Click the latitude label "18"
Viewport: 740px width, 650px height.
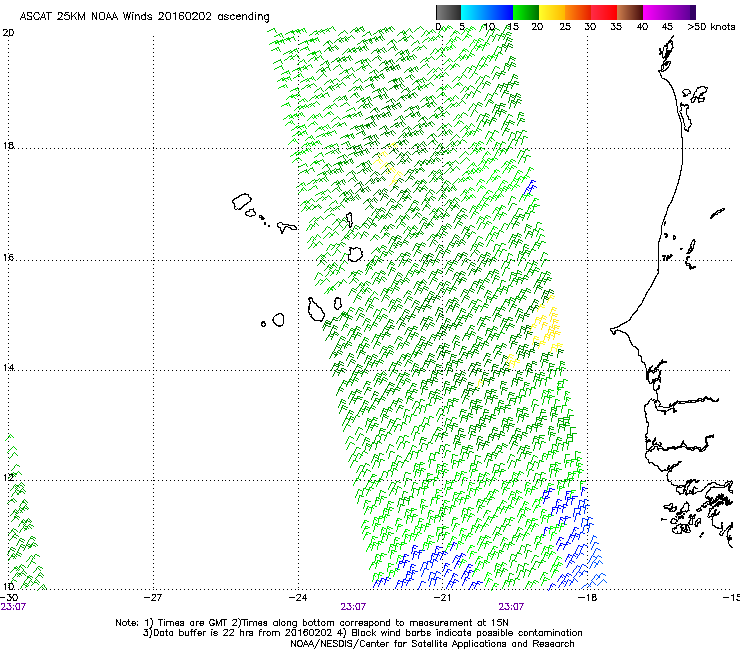click(x=8, y=145)
